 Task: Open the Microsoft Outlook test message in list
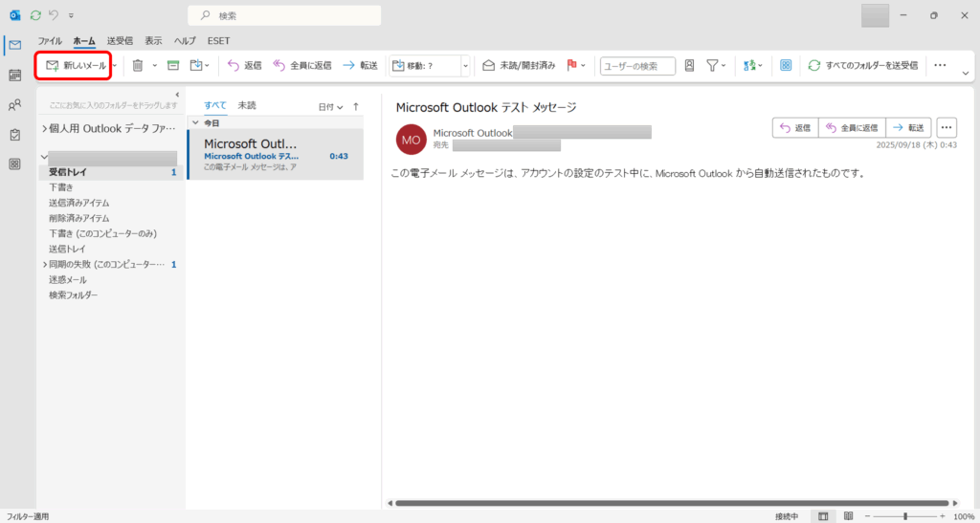tap(276, 154)
